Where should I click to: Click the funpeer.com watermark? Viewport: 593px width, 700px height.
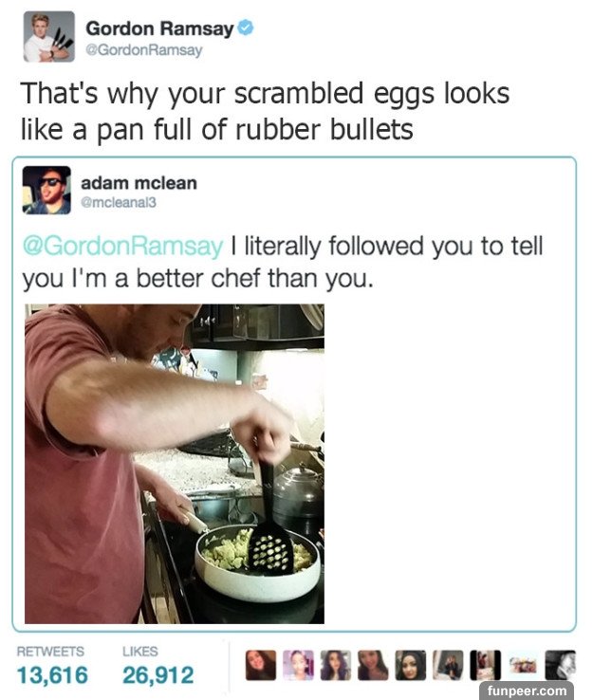pyautogui.click(x=527, y=691)
